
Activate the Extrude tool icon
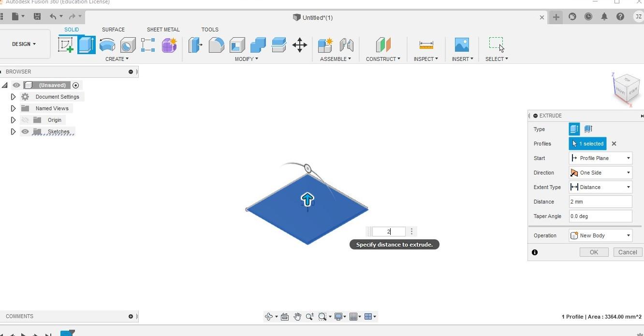point(86,45)
